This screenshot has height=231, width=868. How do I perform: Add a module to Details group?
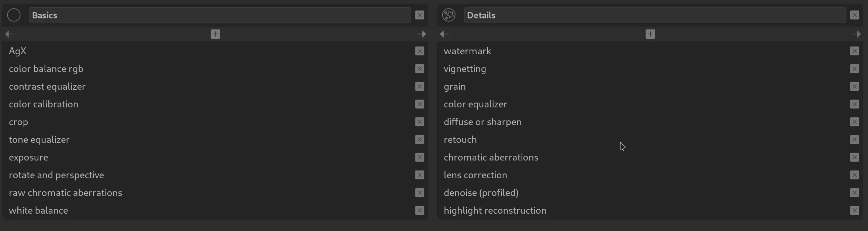tap(650, 34)
